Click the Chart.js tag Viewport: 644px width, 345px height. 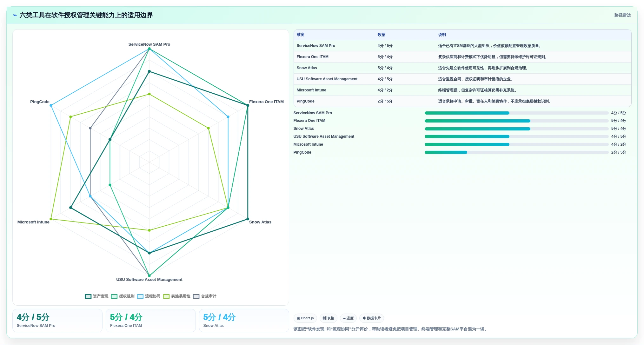click(x=305, y=318)
